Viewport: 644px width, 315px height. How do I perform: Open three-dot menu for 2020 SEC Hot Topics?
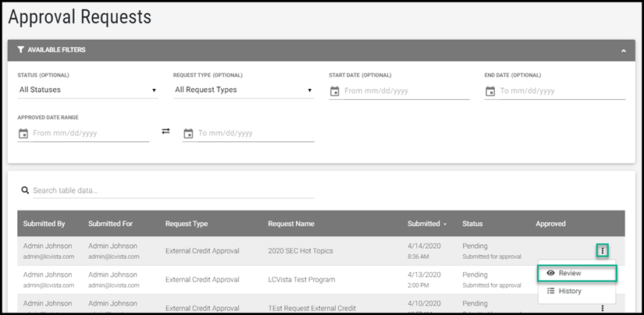pyautogui.click(x=602, y=250)
